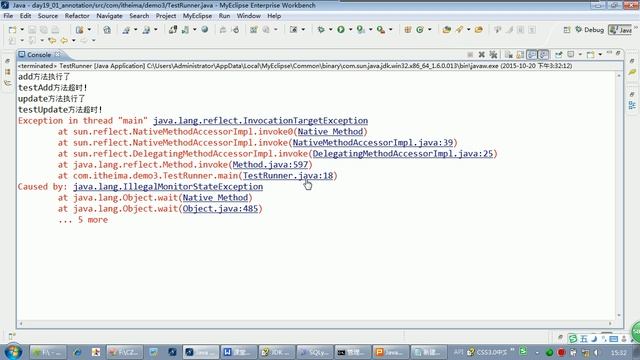Click the Search flashlight toolbar icon
640x360 pixels.
pyautogui.click(x=460, y=29)
